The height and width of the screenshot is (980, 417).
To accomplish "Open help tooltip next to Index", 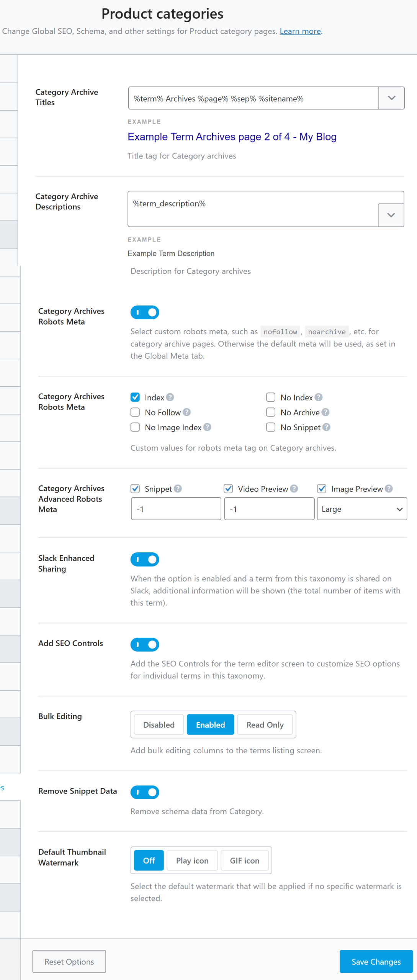I will pyautogui.click(x=170, y=397).
